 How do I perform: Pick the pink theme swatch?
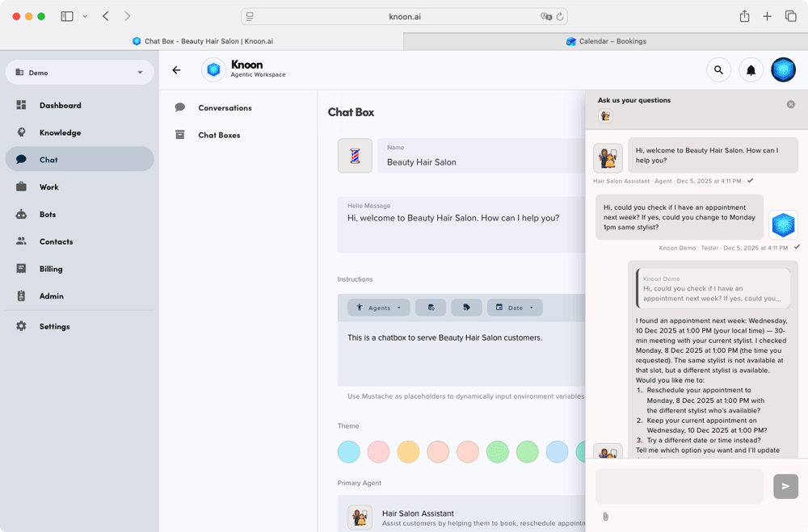point(378,451)
